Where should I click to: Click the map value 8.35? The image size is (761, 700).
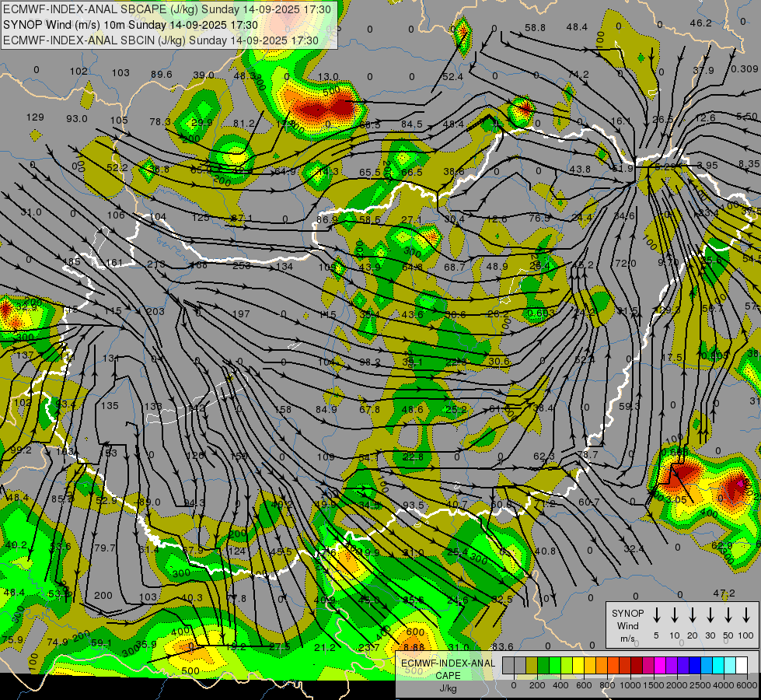click(x=749, y=164)
